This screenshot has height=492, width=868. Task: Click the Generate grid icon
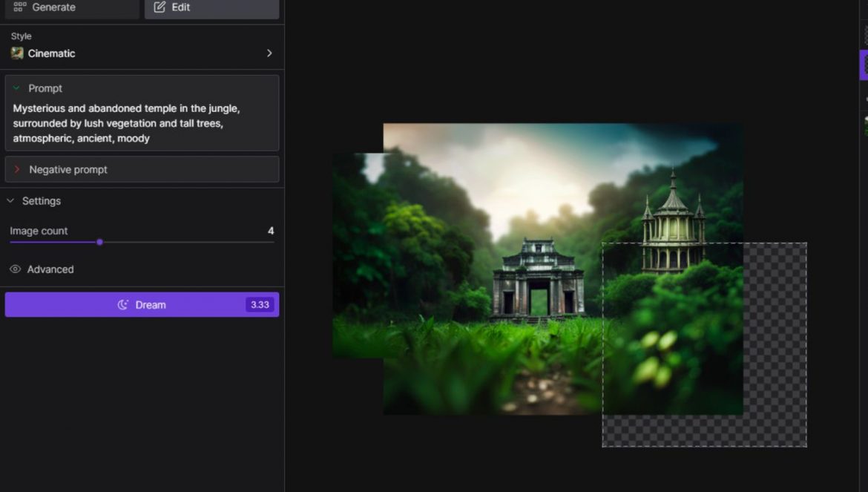[20, 7]
